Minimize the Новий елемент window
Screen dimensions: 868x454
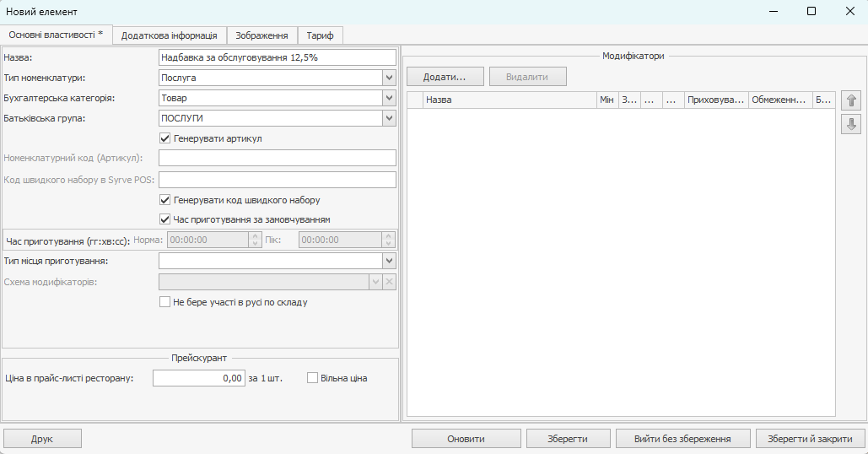772,12
